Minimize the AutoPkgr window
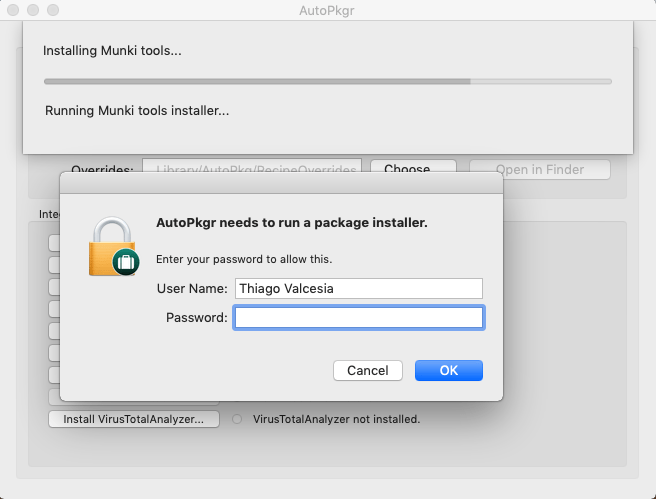Image resolution: width=656 pixels, height=499 pixels. click(x=34, y=10)
